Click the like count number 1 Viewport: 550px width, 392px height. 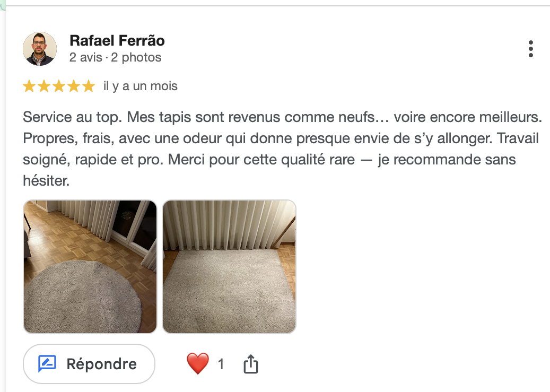click(221, 364)
